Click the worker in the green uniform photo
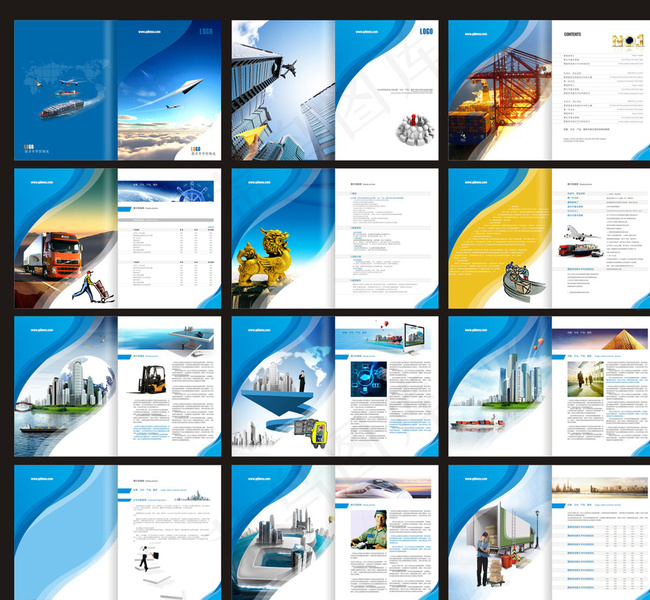The width and height of the screenshot is (650, 600). click(x=369, y=530)
